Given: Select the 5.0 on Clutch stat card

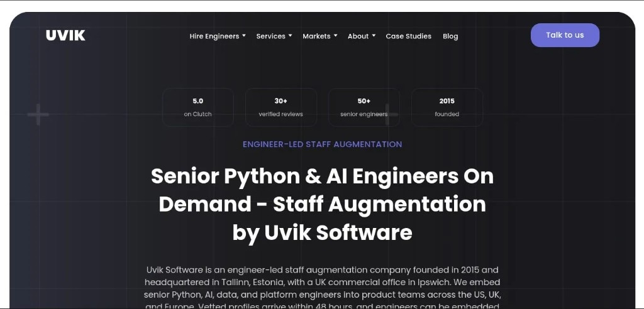Looking at the screenshot, I should pos(198,107).
